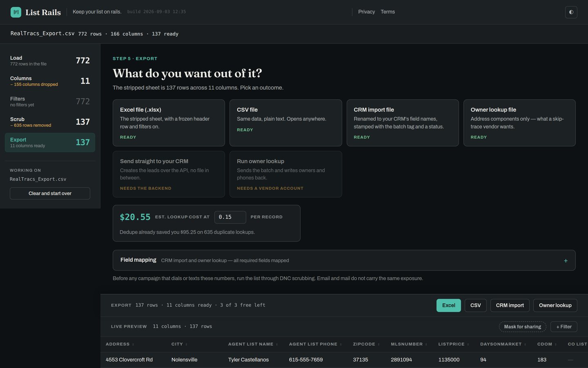Edit the per record cost field
This screenshot has height=368, width=588.
tap(230, 217)
